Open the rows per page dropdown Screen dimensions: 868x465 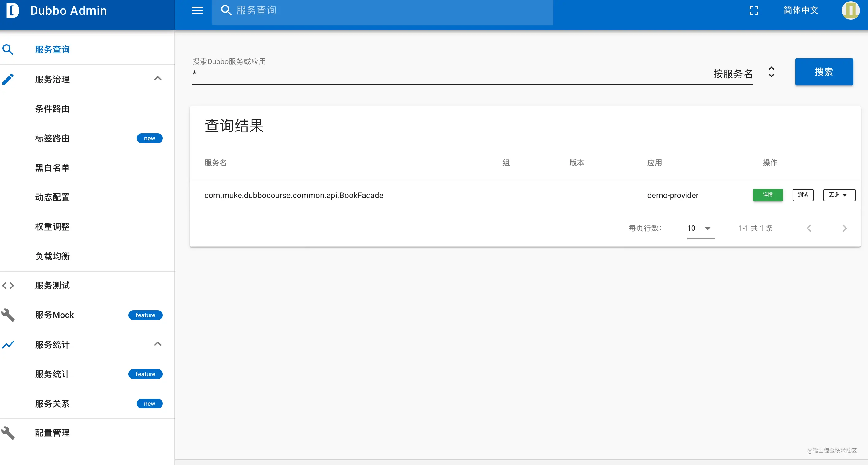701,228
